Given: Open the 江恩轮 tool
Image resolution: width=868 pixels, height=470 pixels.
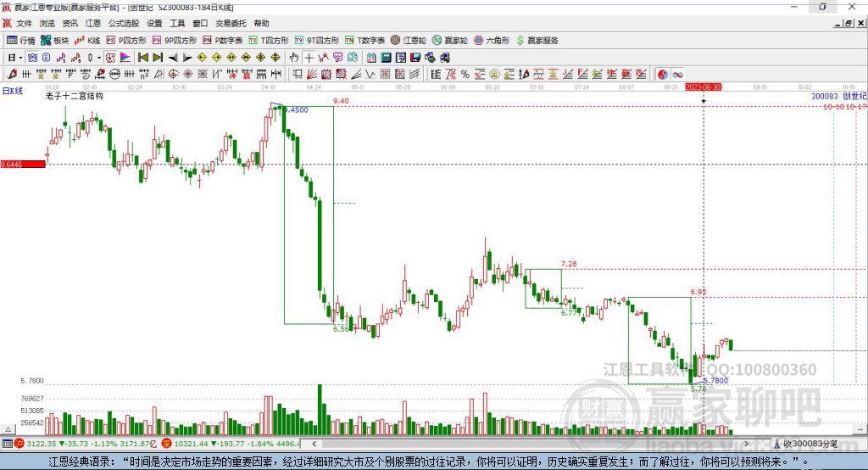Looking at the screenshot, I should pos(409,41).
